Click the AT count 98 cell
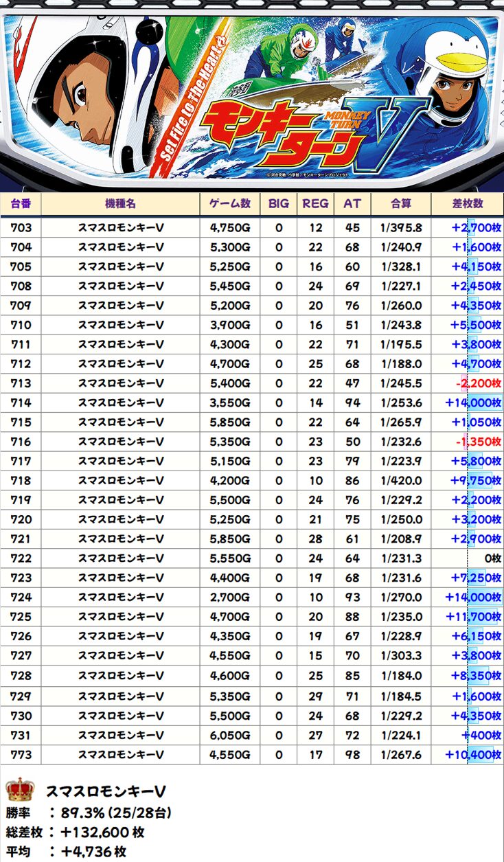 (352, 755)
